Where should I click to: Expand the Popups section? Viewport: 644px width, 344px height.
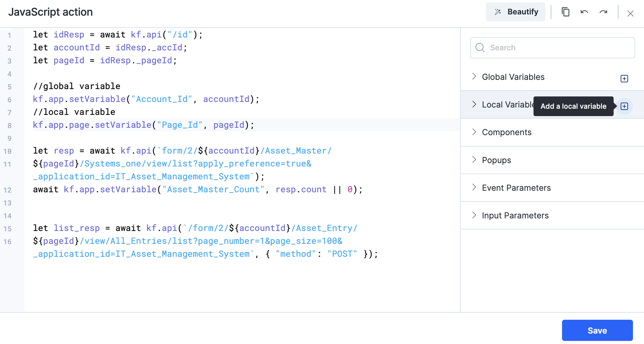tap(474, 160)
